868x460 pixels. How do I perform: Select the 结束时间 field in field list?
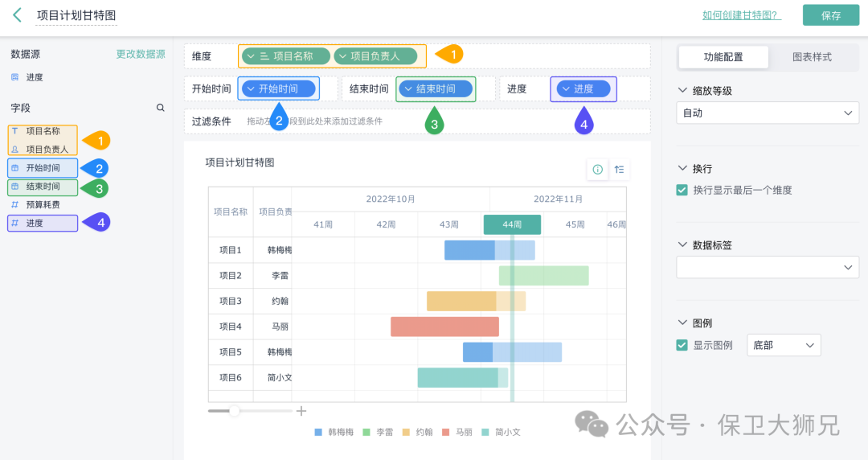pyautogui.click(x=43, y=187)
